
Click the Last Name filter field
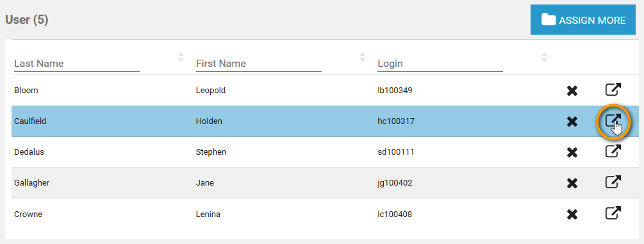pyautogui.click(x=77, y=64)
